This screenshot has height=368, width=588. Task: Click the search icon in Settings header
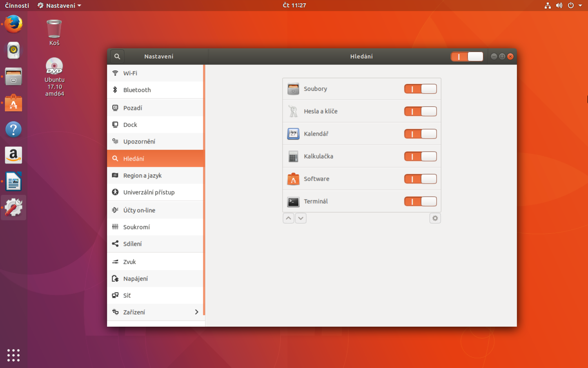click(x=117, y=56)
